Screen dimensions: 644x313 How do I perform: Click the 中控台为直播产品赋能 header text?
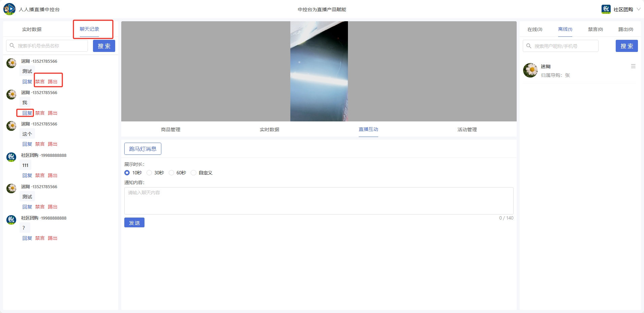point(322,9)
